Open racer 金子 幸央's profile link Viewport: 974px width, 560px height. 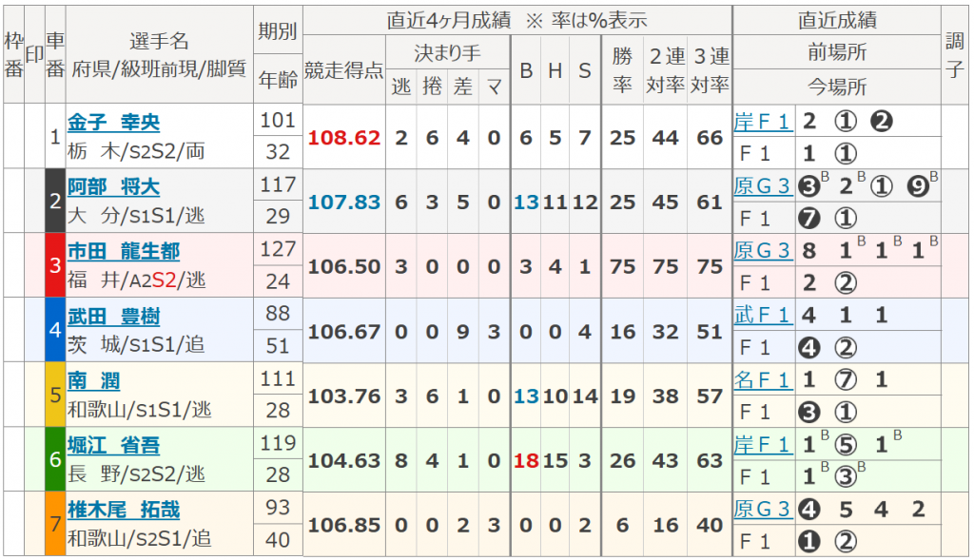[x=113, y=123]
